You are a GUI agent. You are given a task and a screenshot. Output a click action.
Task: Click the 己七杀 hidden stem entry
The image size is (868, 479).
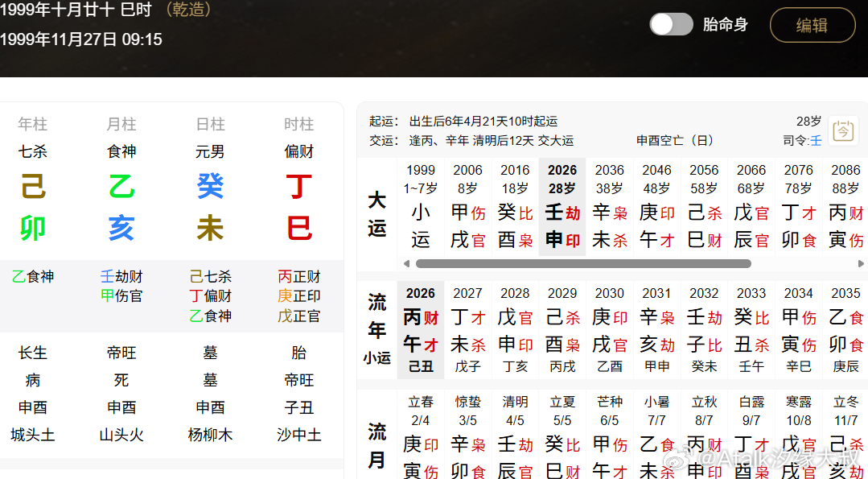click(x=210, y=276)
